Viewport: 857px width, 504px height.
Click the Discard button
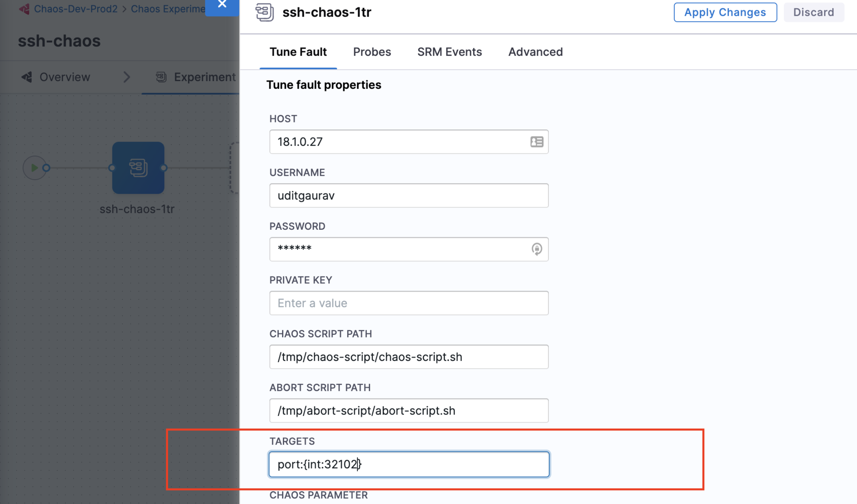click(x=813, y=12)
